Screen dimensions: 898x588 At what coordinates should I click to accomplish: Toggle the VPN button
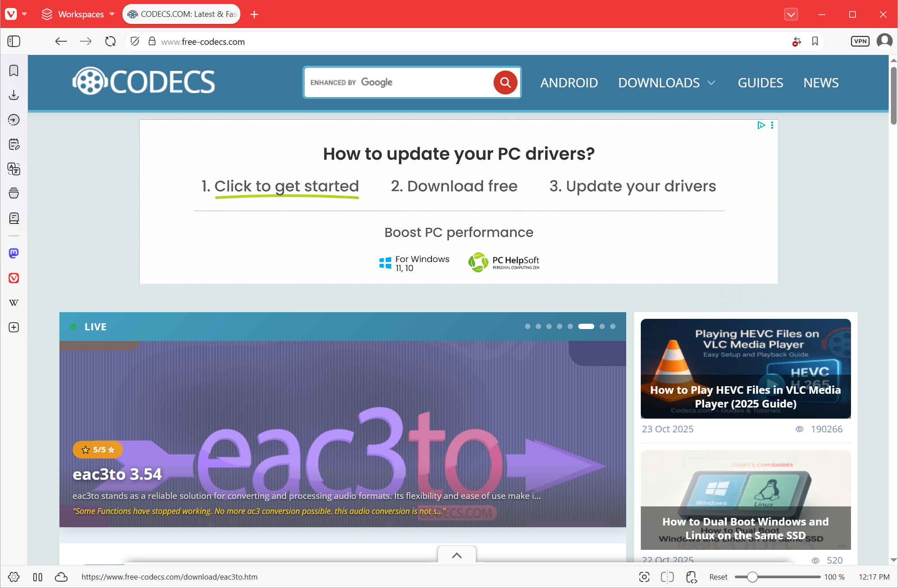pos(860,41)
